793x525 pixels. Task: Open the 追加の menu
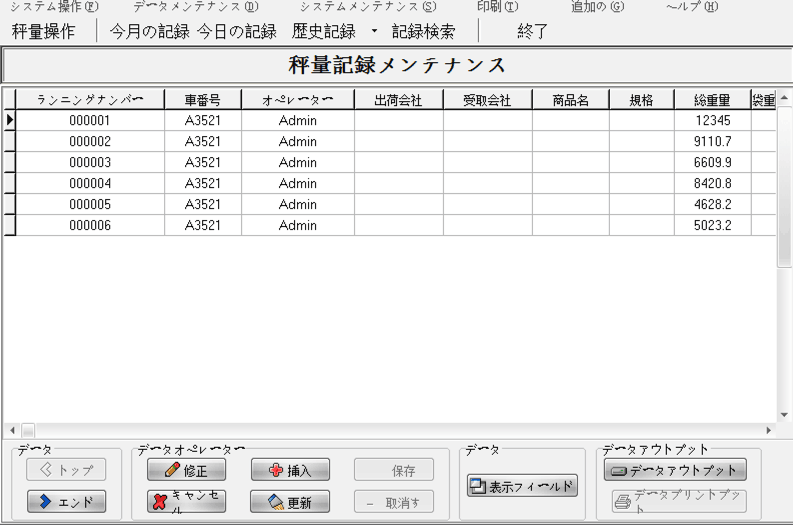(x=597, y=7)
